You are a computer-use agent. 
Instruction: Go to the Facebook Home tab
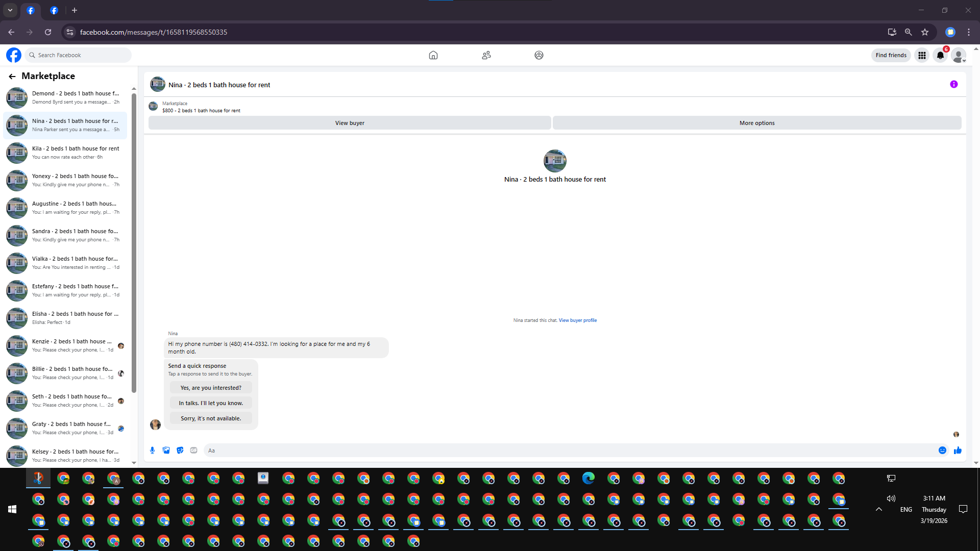[433, 55]
